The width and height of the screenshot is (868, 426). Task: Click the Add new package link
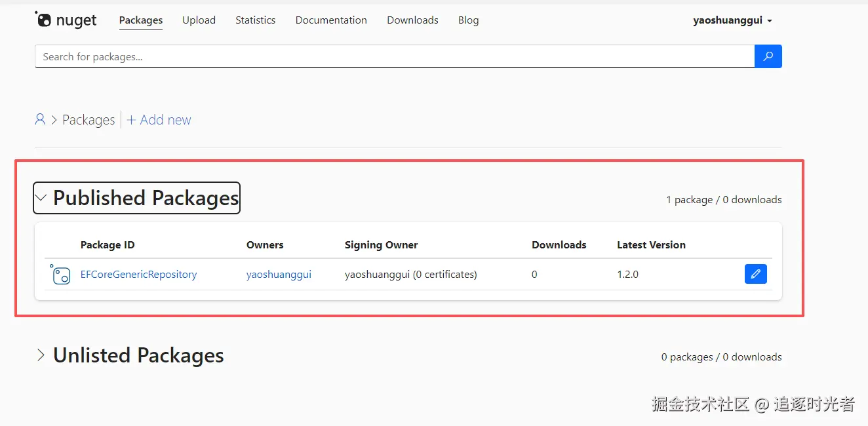tap(159, 120)
